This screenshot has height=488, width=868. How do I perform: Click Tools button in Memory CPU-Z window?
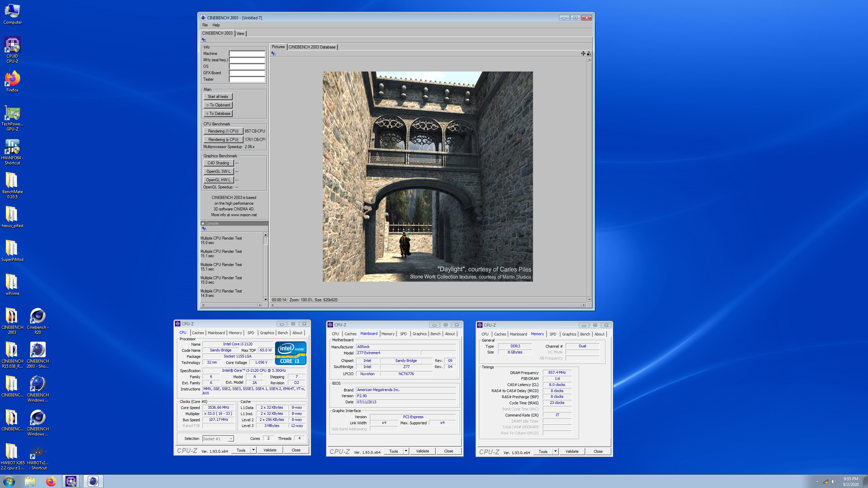tap(543, 451)
